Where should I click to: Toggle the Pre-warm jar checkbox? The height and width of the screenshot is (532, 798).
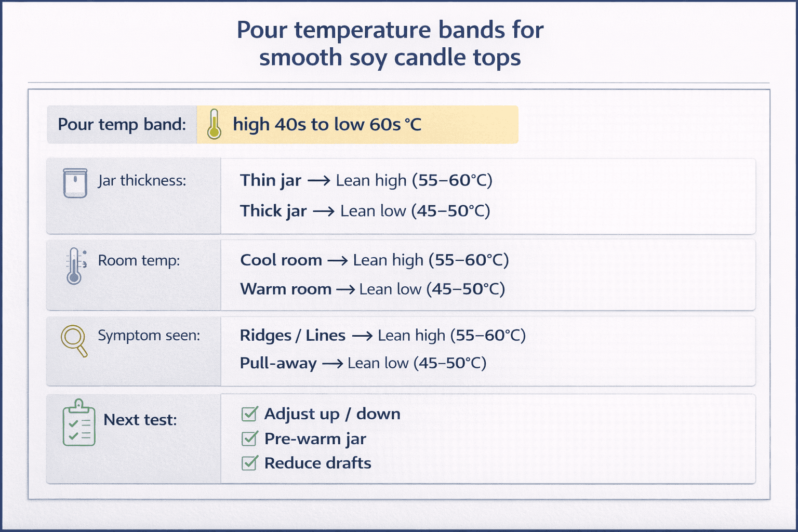click(249, 439)
